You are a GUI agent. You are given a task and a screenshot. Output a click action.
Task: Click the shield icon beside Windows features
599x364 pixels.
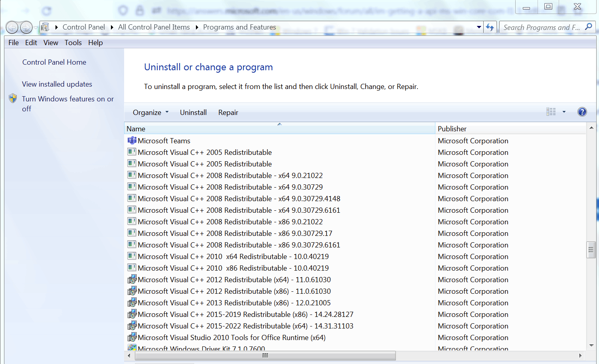click(x=13, y=98)
